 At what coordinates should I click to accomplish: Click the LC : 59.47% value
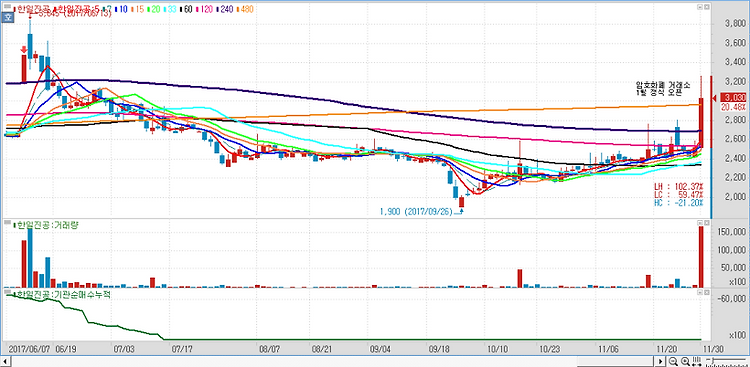coord(679,194)
